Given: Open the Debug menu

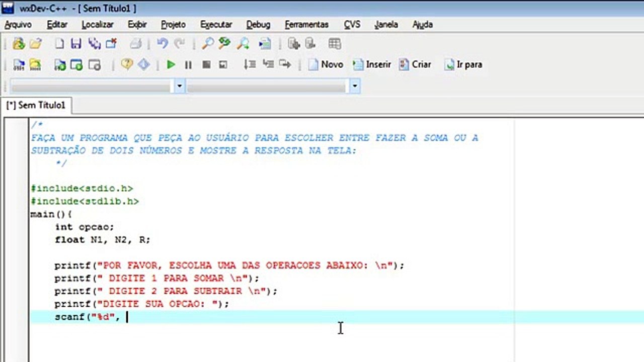Looking at the screenshot, I should click(x=258, y=24).
